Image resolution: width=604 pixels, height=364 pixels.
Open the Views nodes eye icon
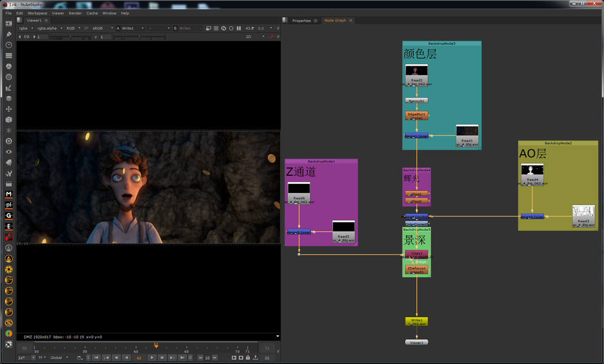click(8, 152)
